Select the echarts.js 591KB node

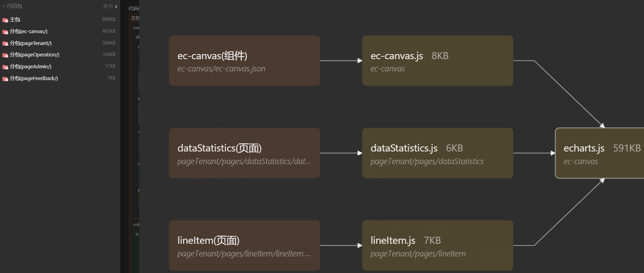[600, 153]
